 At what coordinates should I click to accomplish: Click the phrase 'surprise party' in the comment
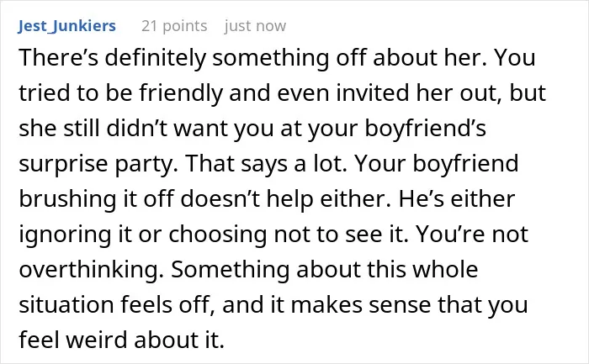tap(98, 164)
